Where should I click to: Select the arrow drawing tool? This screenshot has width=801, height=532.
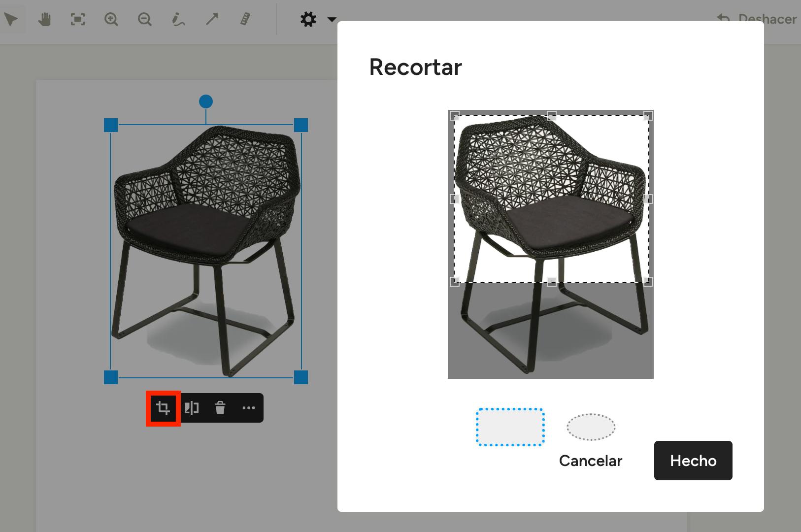tap(212, 20)
